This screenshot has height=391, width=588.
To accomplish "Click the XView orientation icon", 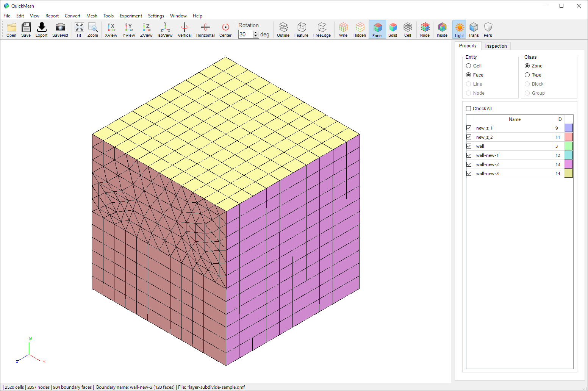I will 111,30.
